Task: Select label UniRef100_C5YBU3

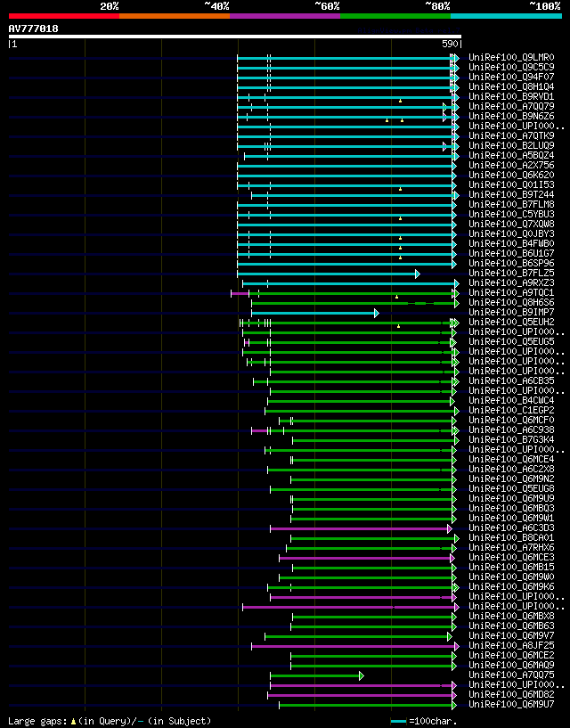Action: coord(511,215)
